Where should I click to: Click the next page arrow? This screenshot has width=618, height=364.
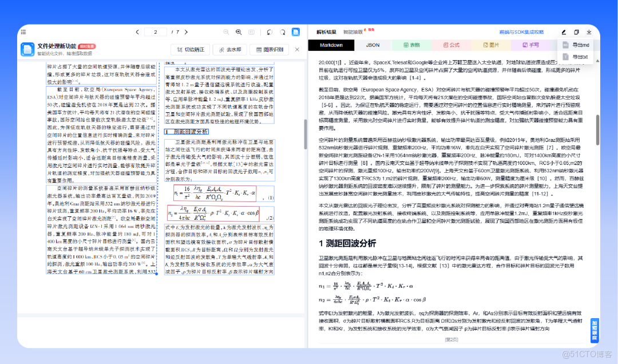186,32
